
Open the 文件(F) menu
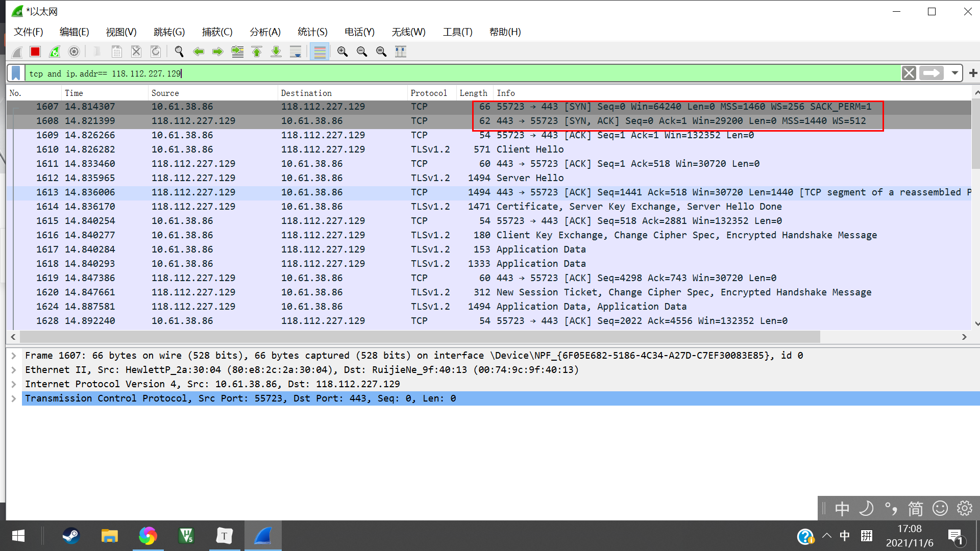(29, 32)
